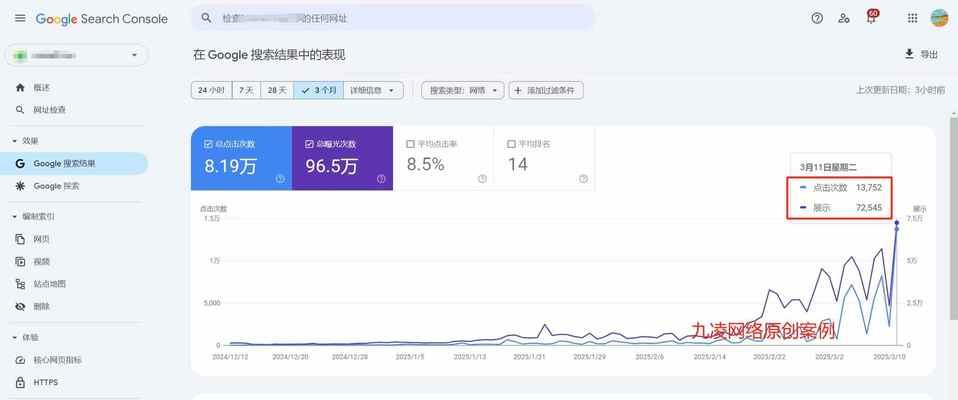The width and height of the screenshot is (958, 400).
Task: Click the export download icon
Action: click(x=909, y=54)
